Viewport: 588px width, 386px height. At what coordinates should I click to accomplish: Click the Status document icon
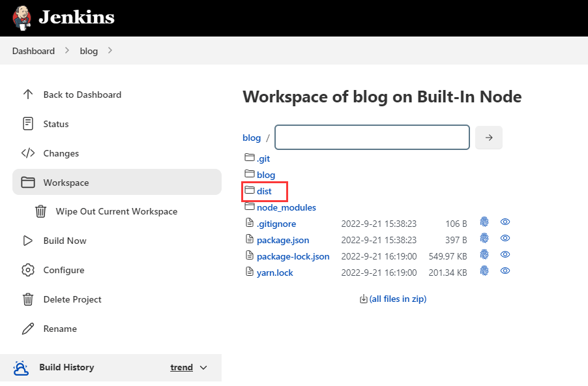point(28,123)
